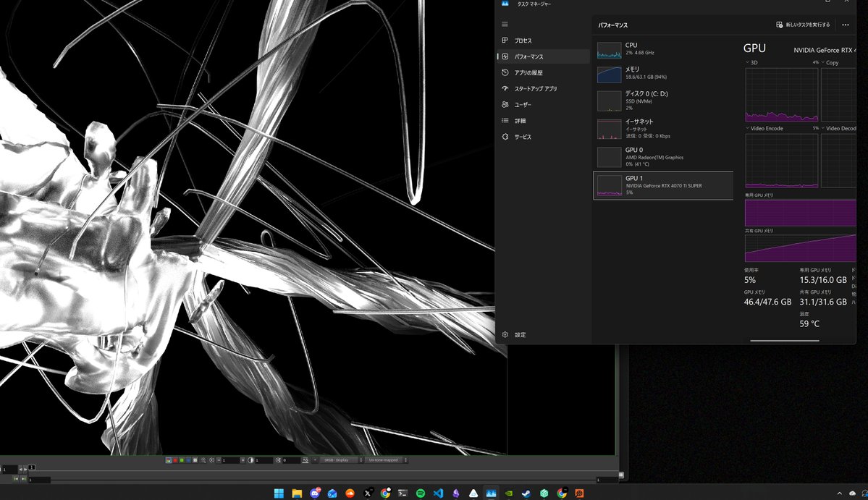This screenshot has height=500, width=868.
Task: Click the plus button beside the brightness field
Action: tap(243, 460)
